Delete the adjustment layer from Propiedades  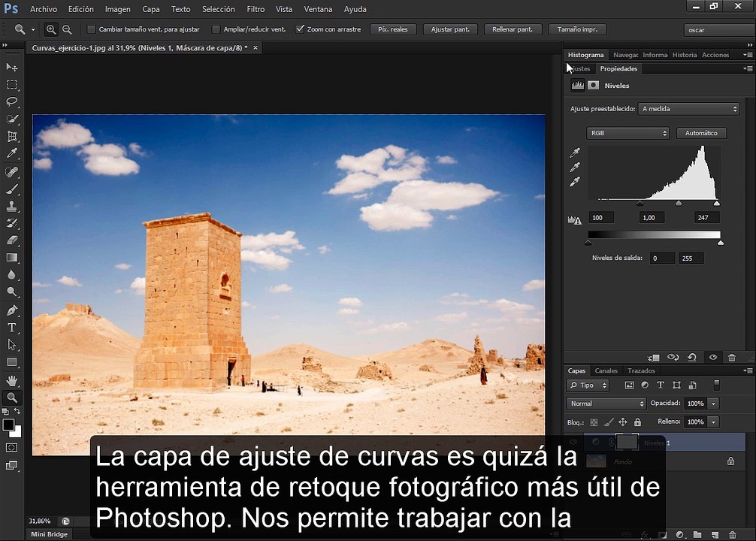[732, 358]
